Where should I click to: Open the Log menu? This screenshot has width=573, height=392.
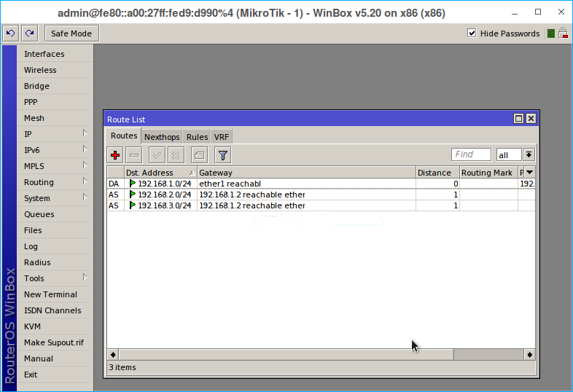point(55,246)
